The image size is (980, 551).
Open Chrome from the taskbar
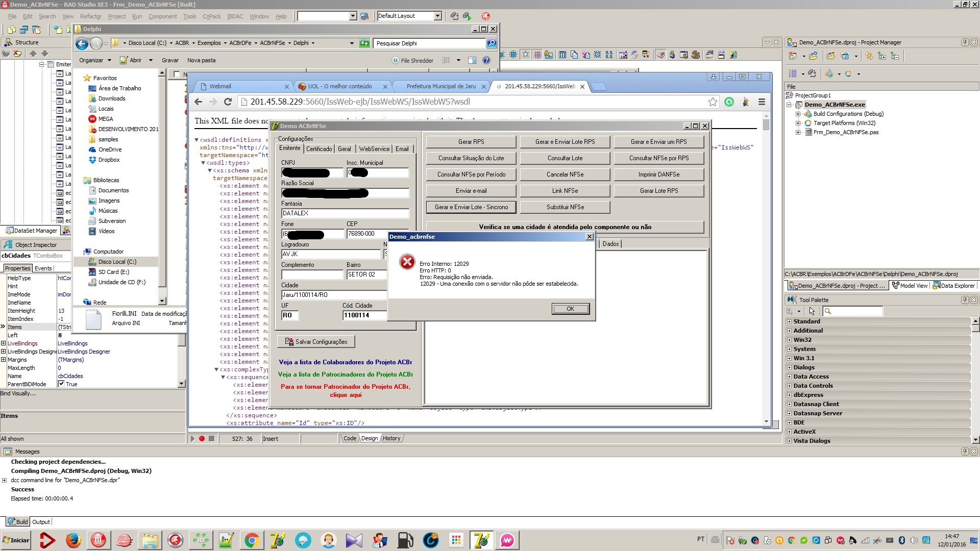[252, 540]
